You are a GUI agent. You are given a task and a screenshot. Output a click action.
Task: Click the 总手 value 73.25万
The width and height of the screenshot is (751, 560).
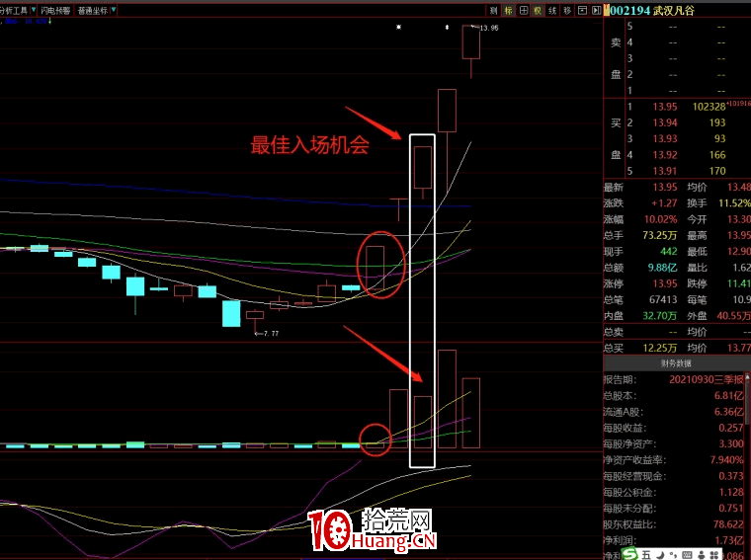(x=659, y=235)
